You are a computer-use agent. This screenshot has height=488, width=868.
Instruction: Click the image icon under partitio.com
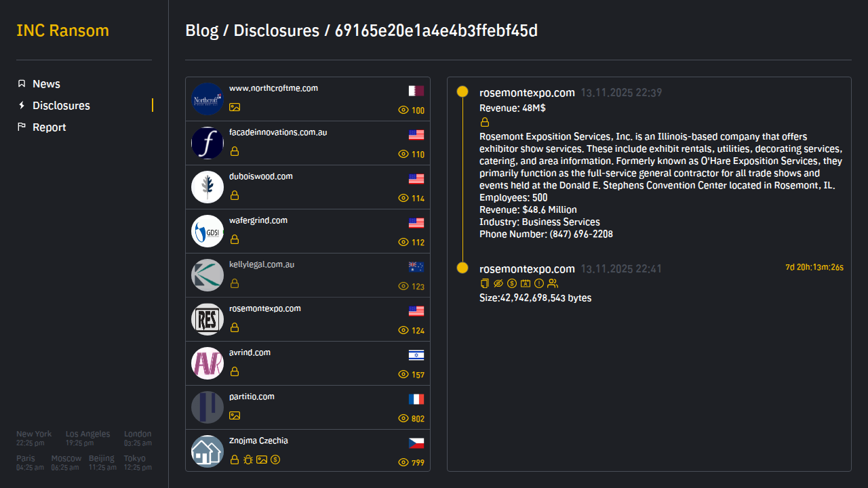[x=235, y=415]
